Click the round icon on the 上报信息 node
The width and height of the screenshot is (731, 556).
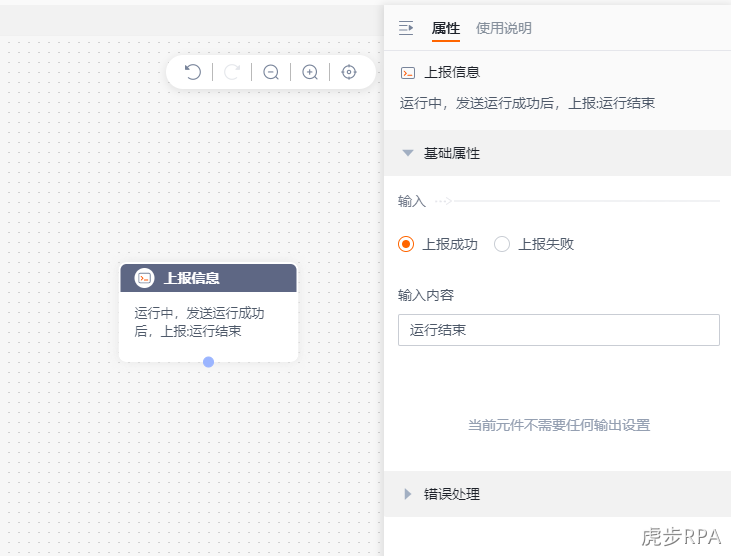(145, 278)
